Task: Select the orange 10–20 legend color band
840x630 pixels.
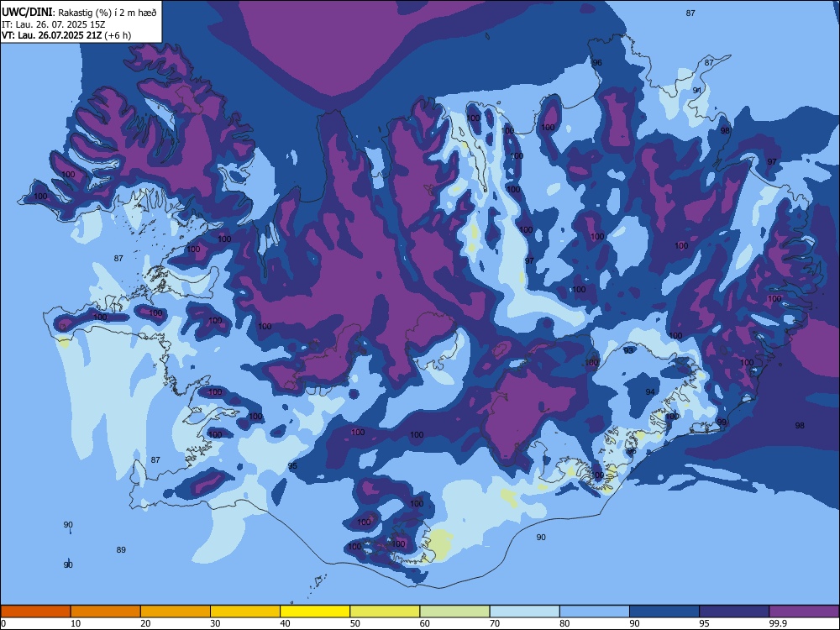Action: (x=106, y=612)
